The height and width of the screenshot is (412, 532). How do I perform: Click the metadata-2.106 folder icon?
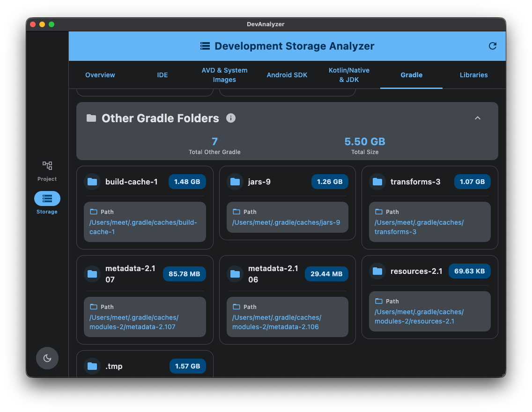pos(235,274)
